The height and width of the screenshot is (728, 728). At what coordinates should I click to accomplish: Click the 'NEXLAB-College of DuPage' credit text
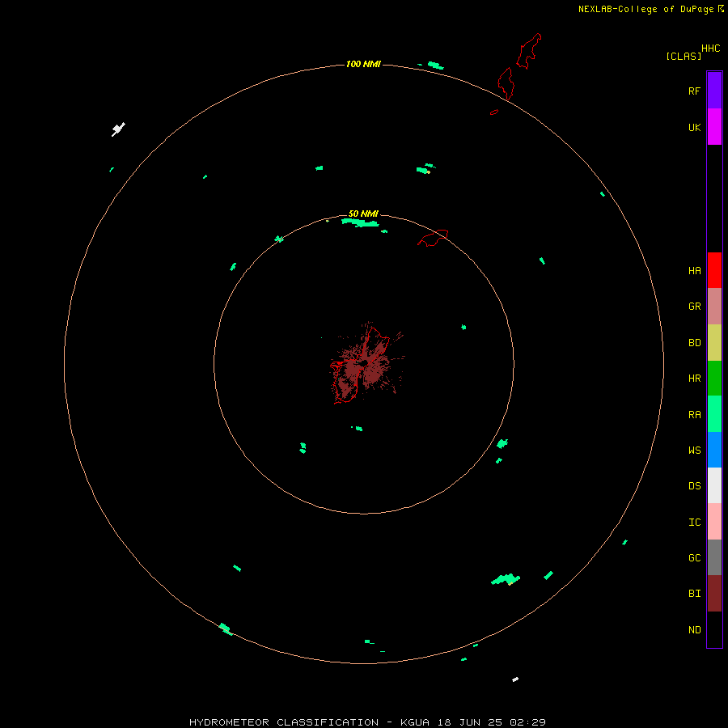645,9
